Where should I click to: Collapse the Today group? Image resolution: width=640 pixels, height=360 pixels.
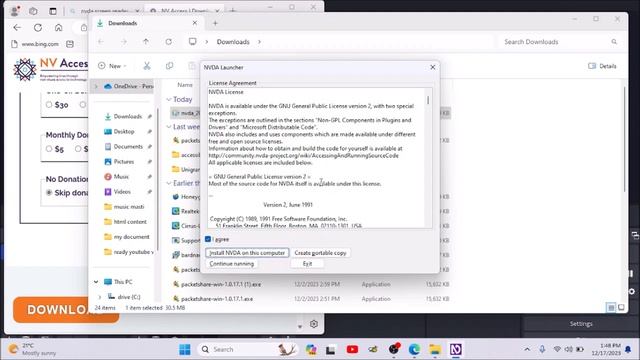pyautogui.click(x=169, y=99)
